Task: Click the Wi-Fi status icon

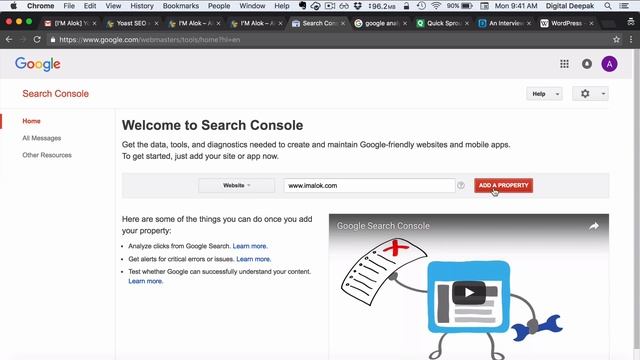Action: [436, 6]
